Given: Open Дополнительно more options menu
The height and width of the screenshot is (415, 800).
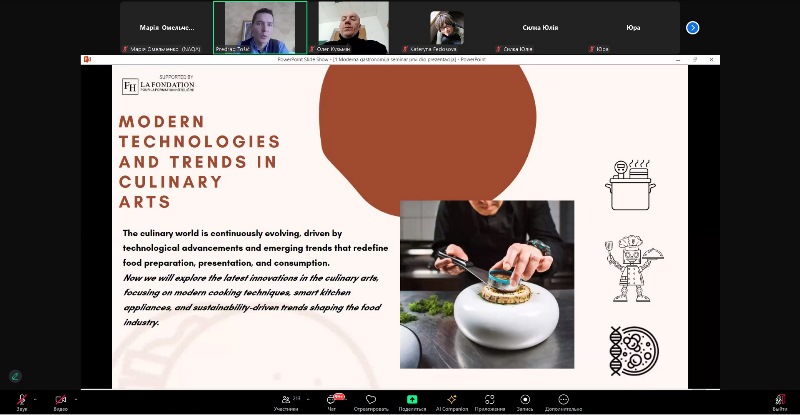Looking at the screenshot, I should (x=563, y=402).
